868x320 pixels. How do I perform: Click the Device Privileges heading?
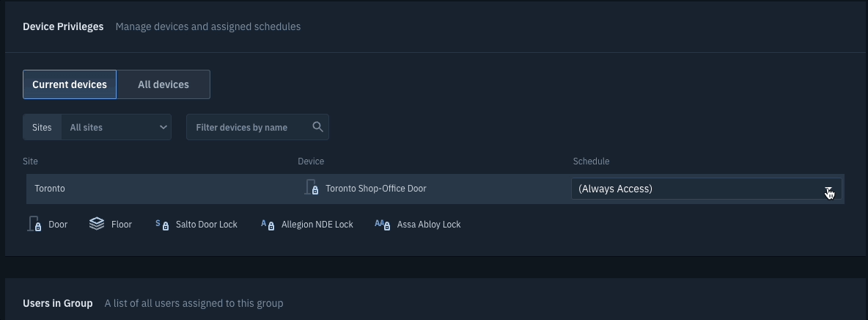(63, 26)
